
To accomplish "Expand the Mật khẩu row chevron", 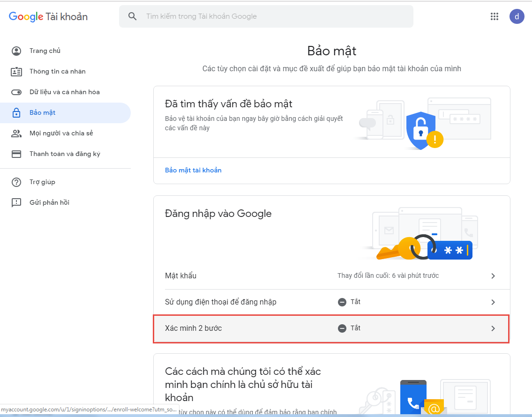I will [493, 276].
